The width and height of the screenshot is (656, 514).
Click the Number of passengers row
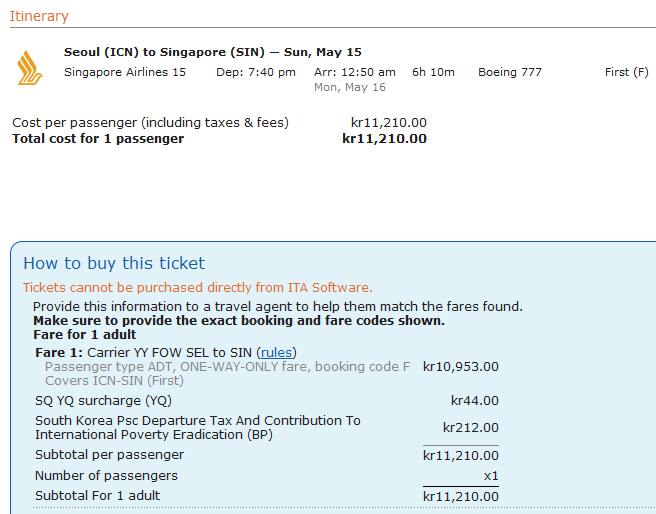[x=106, y=475]
